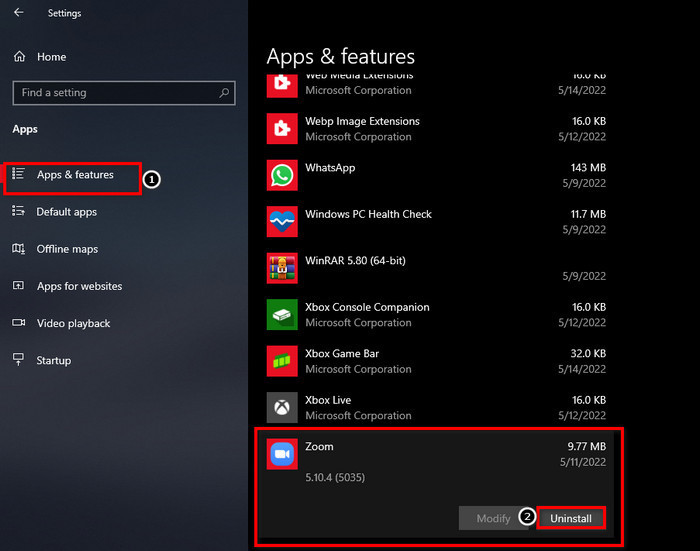Click the Xbox Game Bar icon

click(282, 361)
